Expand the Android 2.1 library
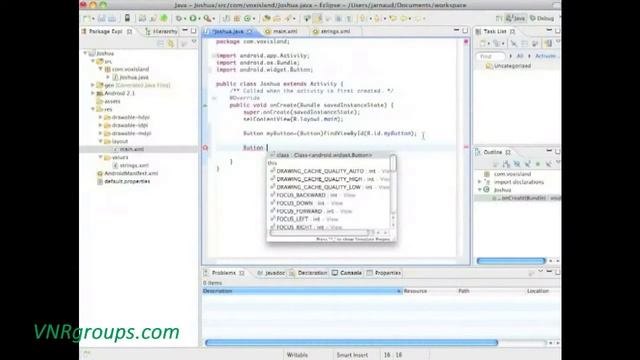Viewport: 640px width, 360px height. click(x=93, y=93)
